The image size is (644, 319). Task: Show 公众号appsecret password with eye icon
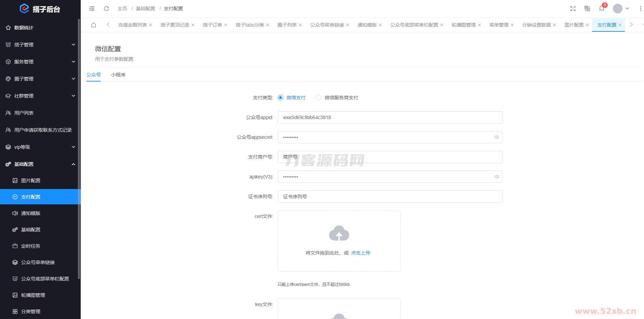496,137
